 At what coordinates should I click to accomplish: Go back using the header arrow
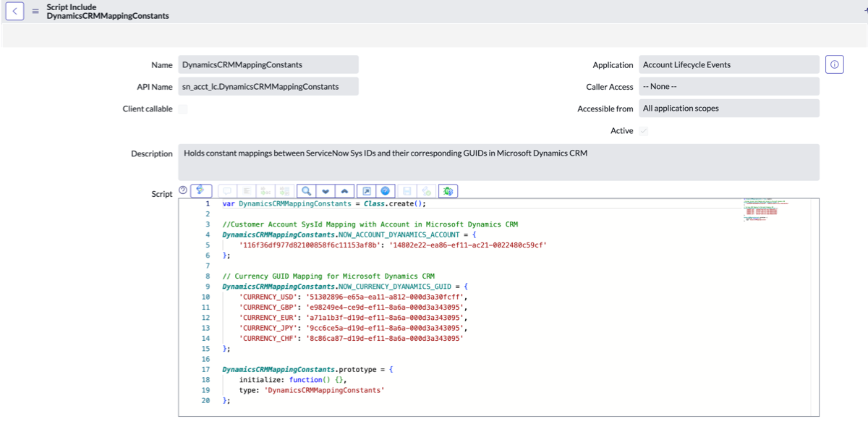click(x=15, y=11)
